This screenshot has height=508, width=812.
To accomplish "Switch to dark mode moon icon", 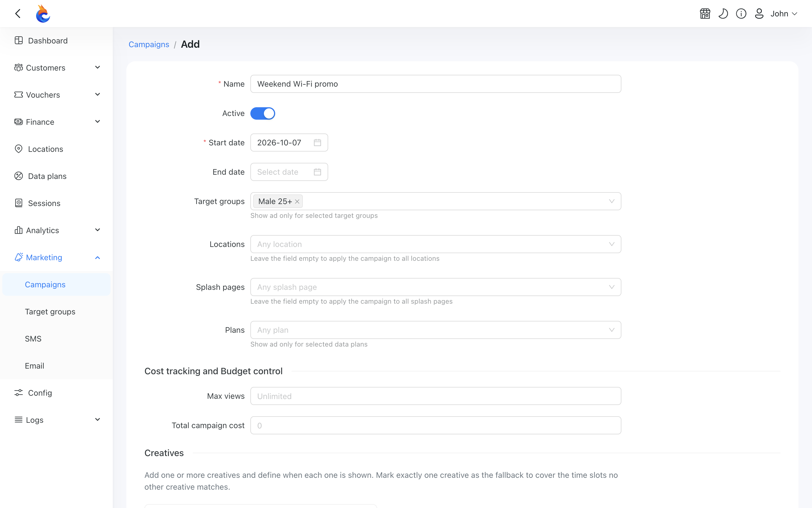I will tap(723, 14).
